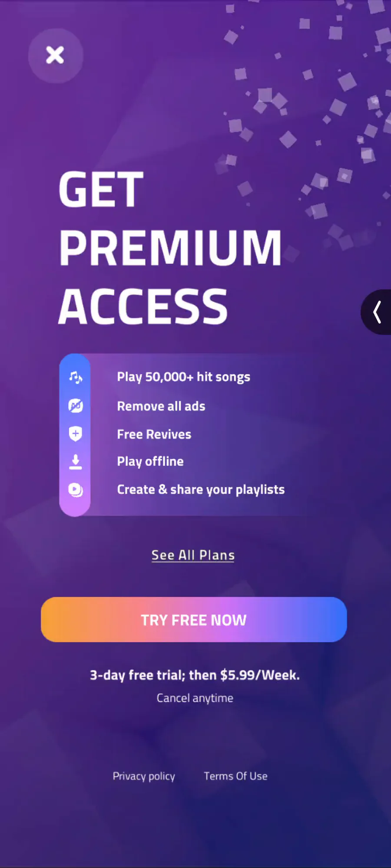Image resolution: width=391 pixels, height=868 pixels.
Task: Tap the playlist disc icon
Action: [x=76, y=490]
